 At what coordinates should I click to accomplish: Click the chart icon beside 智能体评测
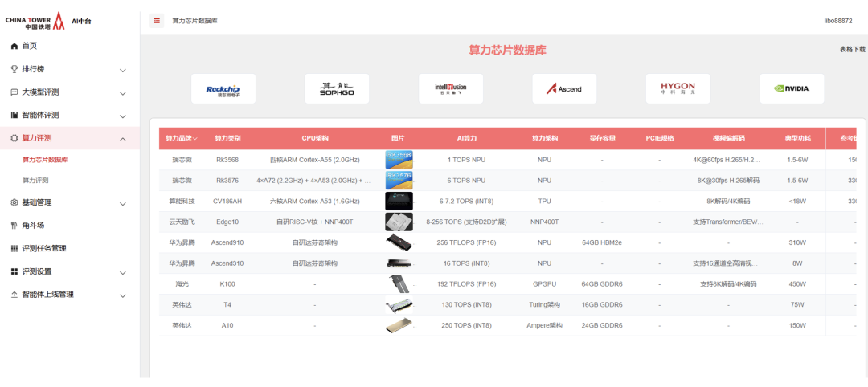14,116
